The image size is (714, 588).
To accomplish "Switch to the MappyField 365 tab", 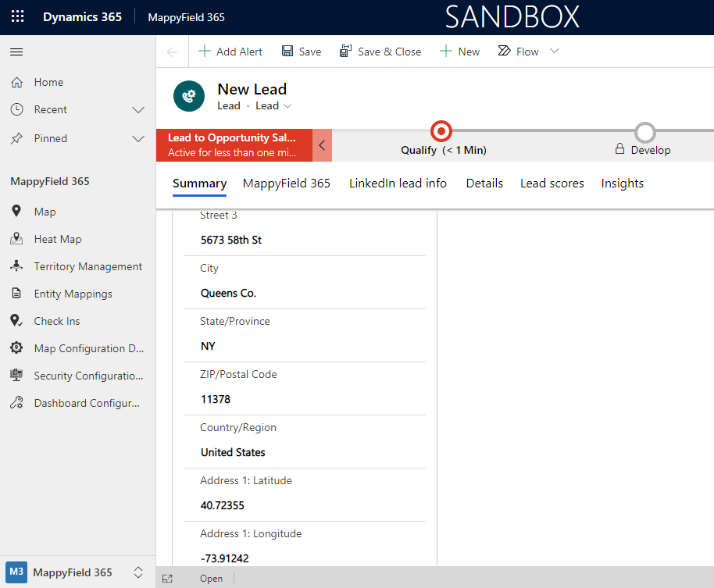I will 287,184.
